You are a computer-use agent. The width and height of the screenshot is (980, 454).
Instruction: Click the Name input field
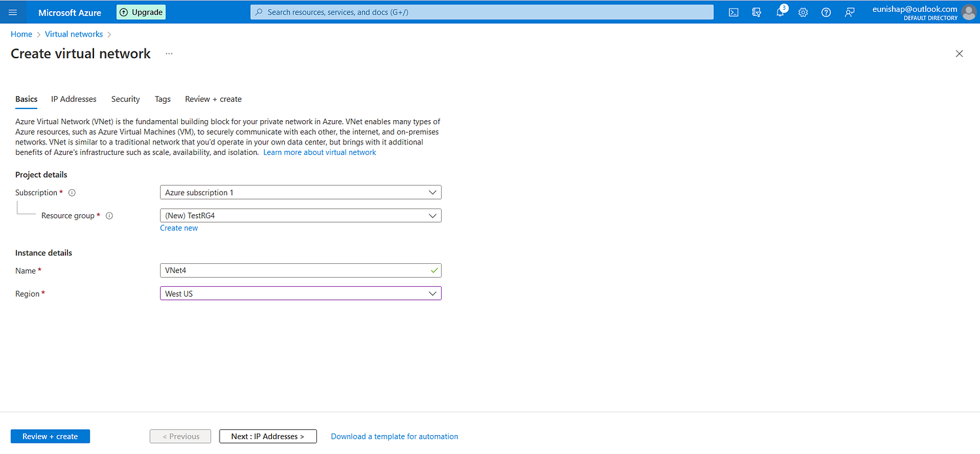point(294,270)
